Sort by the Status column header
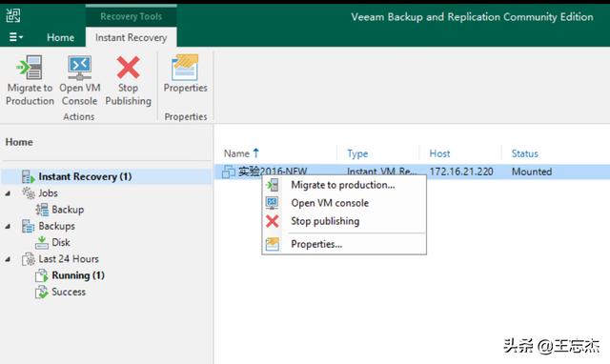 coord(525,153)
